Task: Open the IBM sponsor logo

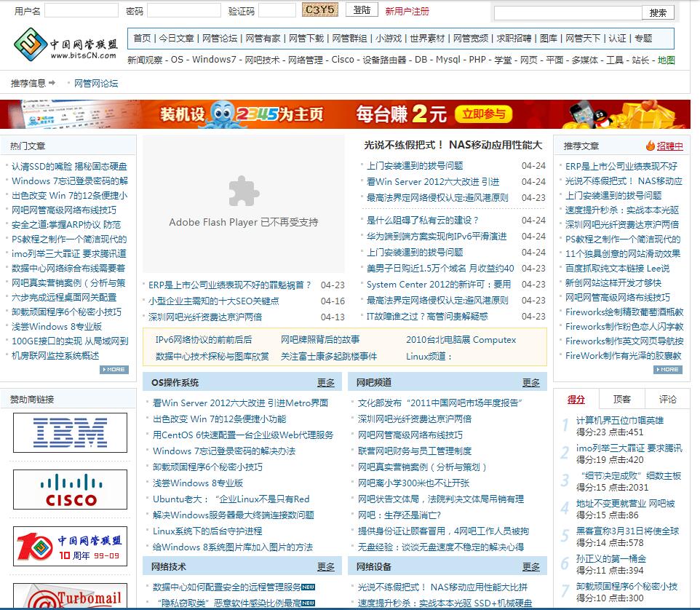Action: 70,432
